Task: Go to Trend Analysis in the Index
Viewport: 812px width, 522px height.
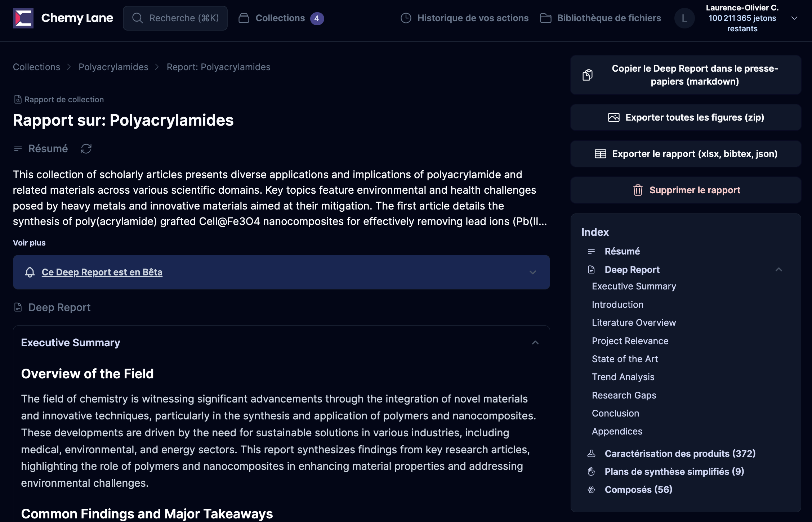Action: point(623,377)
